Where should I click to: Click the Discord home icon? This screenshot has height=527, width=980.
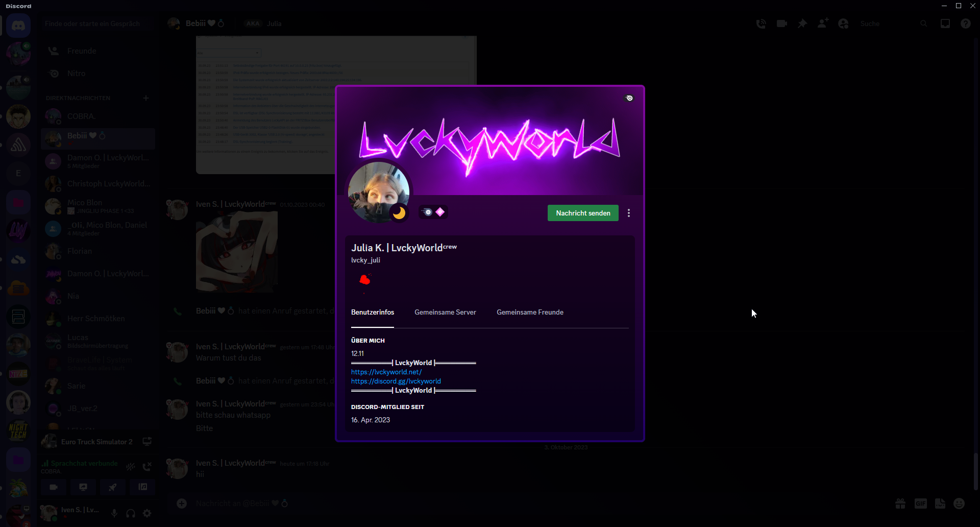[x=18, y=26]
